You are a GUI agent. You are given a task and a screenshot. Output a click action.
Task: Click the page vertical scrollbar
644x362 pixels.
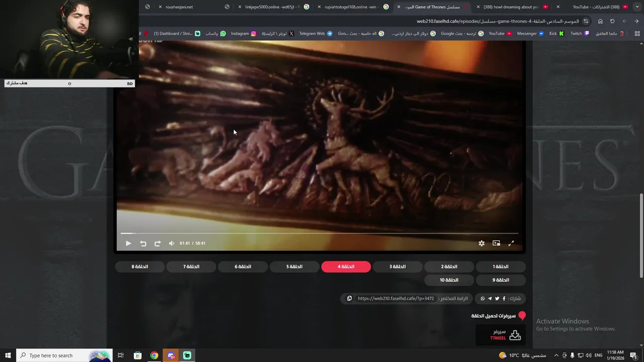pyautogui.click(x=641, y=235)
